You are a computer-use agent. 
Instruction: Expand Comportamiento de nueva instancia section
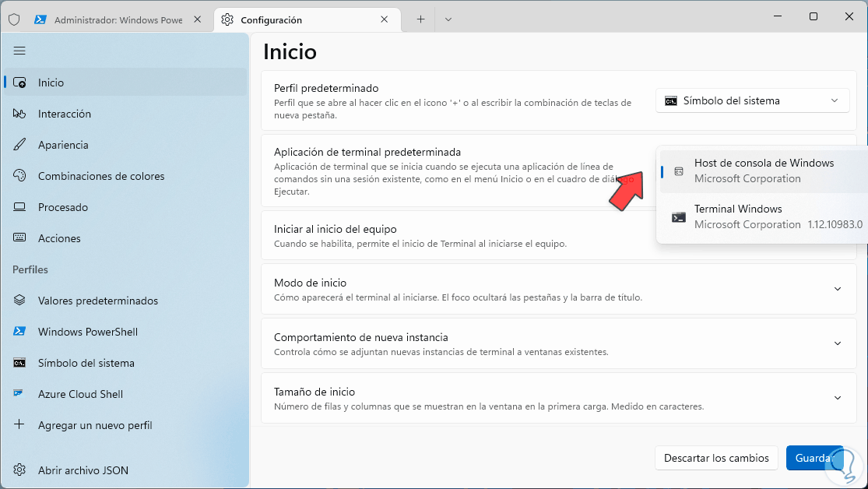pyautogui.click(x=838, y=343)
